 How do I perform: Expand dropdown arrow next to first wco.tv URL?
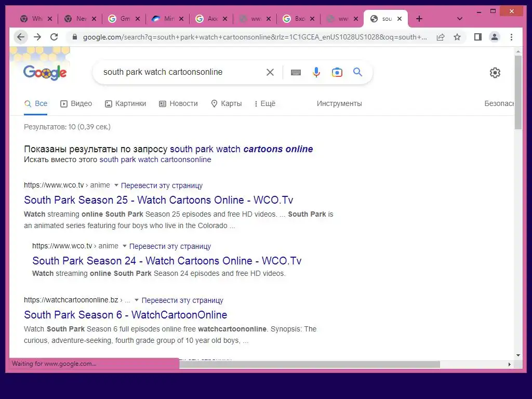(116, 185)
